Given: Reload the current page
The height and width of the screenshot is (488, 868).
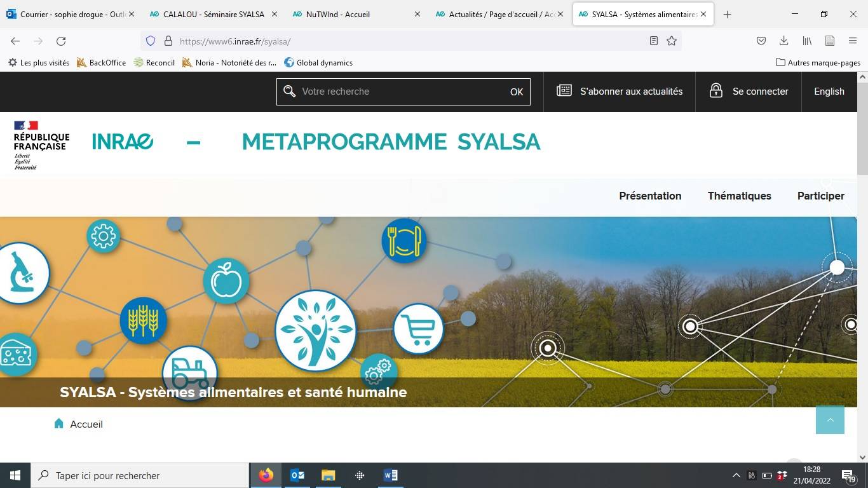Looking at the screenshot, I should (x=61, y=41).
